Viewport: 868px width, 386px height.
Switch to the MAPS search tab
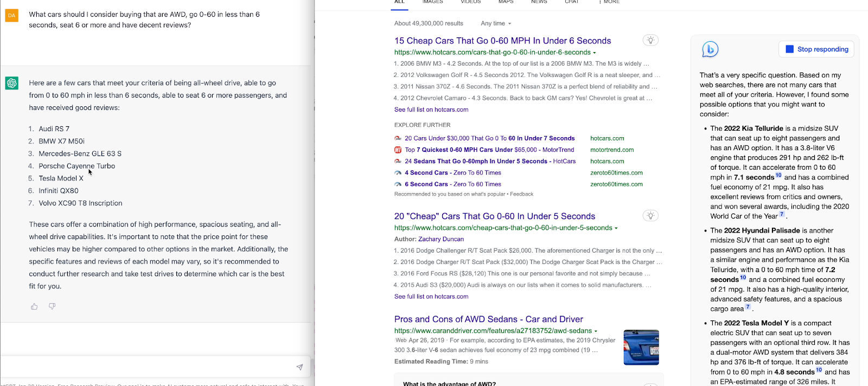506,2
